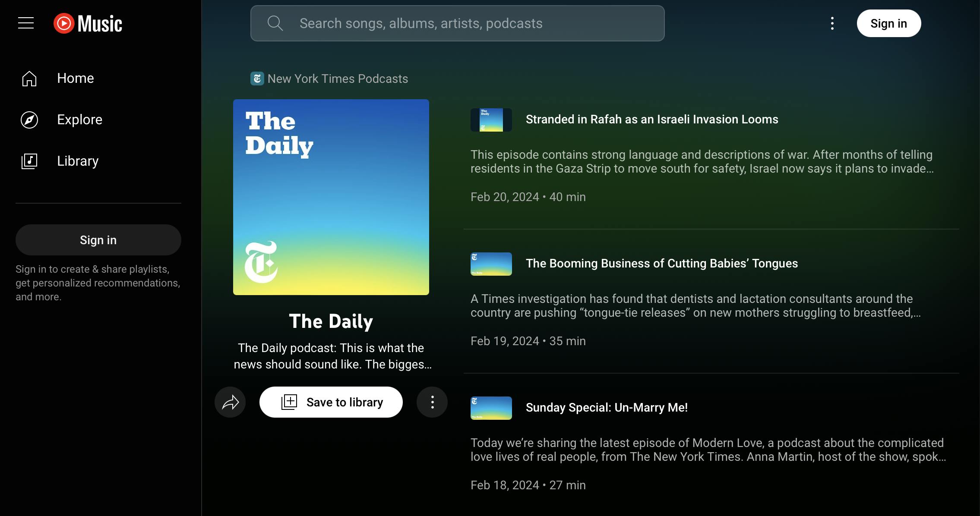This screenshot has height=516, width=980.
Task: Open Stranded in Rafah episode thumbnail
Action: [491, 120]
